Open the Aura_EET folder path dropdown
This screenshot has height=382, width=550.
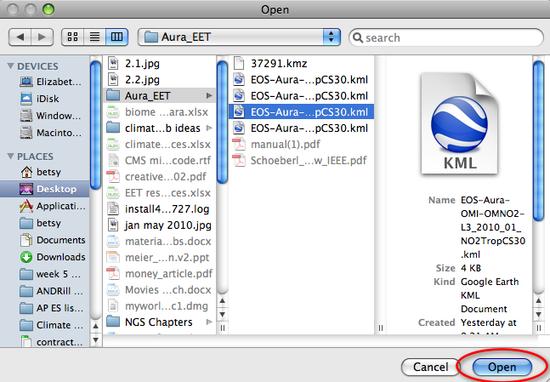pos(239,37)
